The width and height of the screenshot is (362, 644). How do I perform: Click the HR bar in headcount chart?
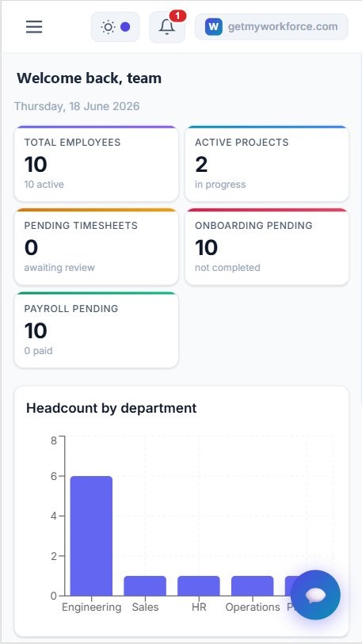[199, 586]
